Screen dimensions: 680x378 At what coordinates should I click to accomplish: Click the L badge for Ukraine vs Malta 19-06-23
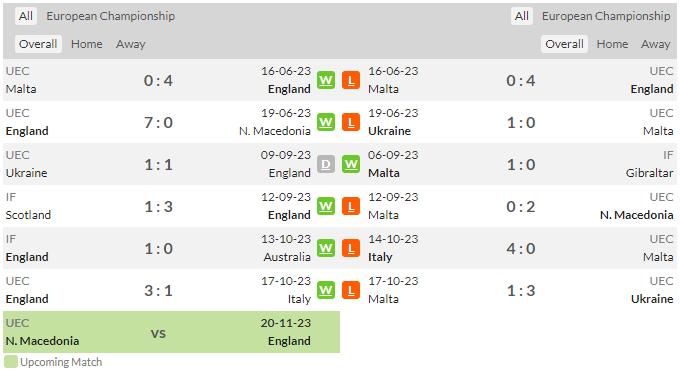point(351,122)
